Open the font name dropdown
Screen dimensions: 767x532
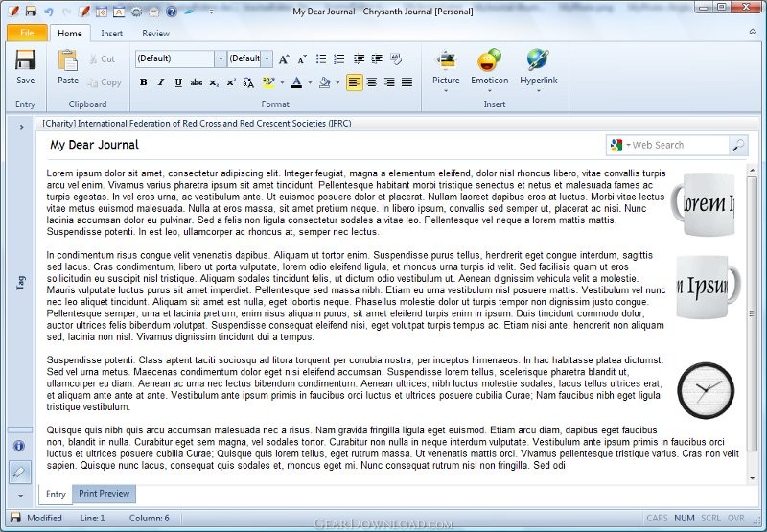(x=221, y=58)
